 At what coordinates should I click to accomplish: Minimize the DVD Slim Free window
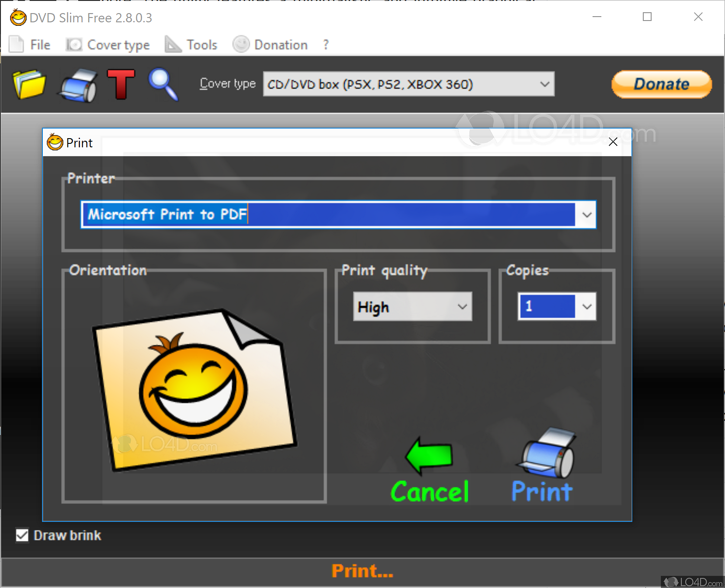click(597, 17)
